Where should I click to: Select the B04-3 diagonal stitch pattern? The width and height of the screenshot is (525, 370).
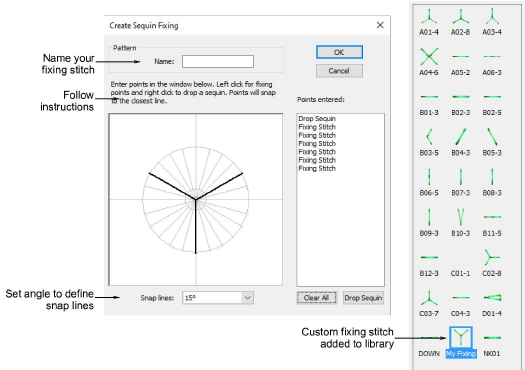tap(460, 142)
